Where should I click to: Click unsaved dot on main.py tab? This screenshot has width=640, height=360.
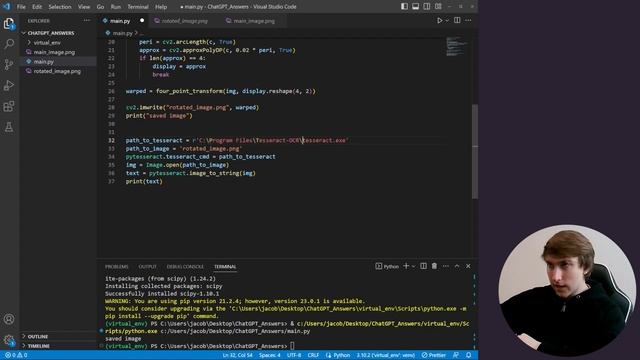pos(142,20)
